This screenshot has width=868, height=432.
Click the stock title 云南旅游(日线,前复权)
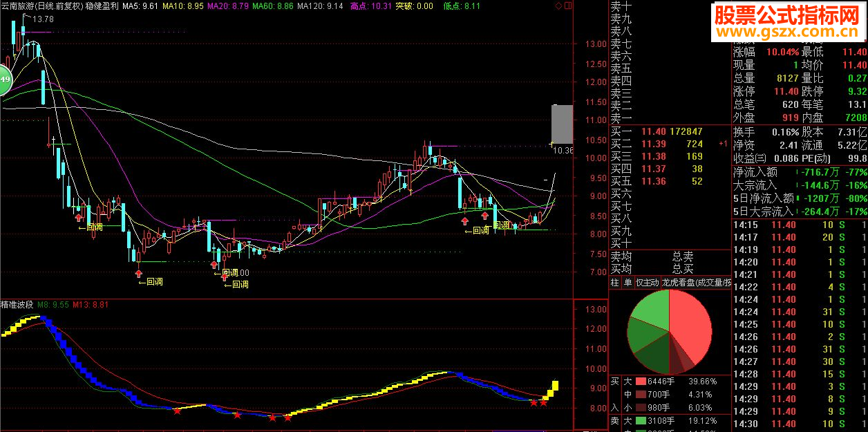click(x=41, y=6)
